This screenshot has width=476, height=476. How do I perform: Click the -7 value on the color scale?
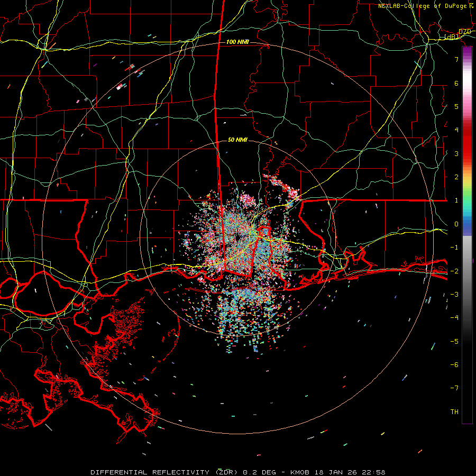tap(454, 388)
